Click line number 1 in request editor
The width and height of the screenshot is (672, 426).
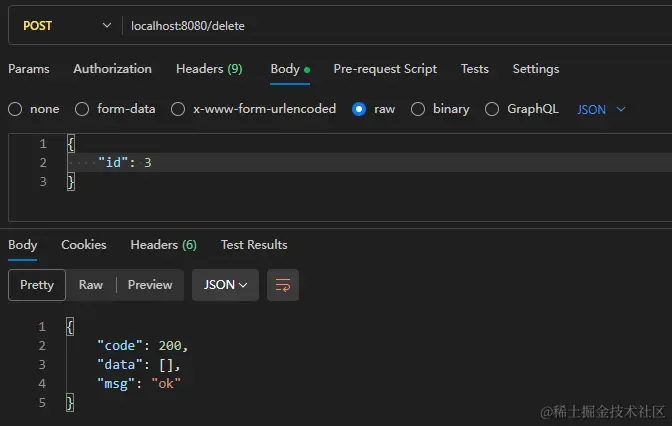click(43, 144)
